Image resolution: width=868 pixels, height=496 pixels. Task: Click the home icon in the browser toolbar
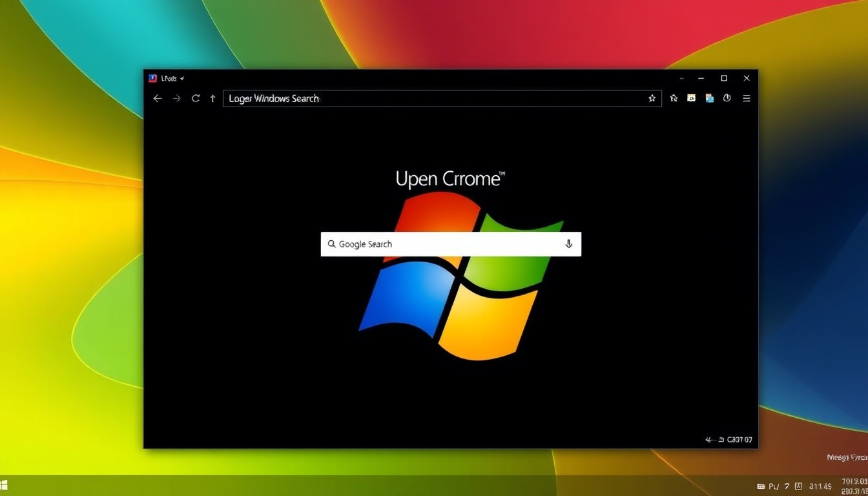pyautogui.click(x=674, y=98)
